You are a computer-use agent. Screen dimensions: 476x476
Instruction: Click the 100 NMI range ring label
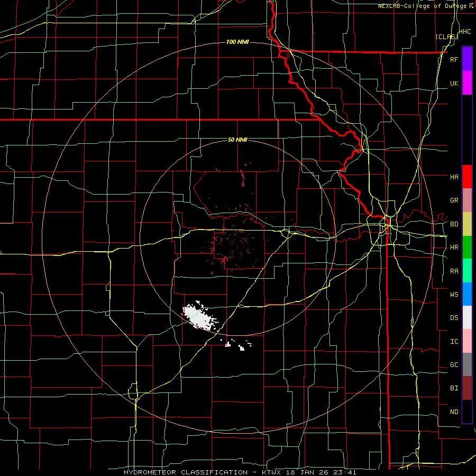tap(237, 42)
